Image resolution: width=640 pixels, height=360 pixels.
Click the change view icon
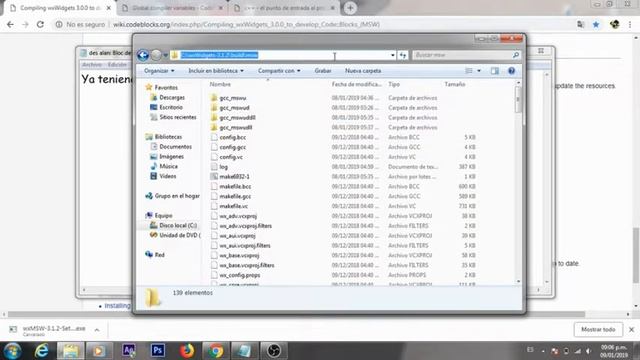pos(469,71)
